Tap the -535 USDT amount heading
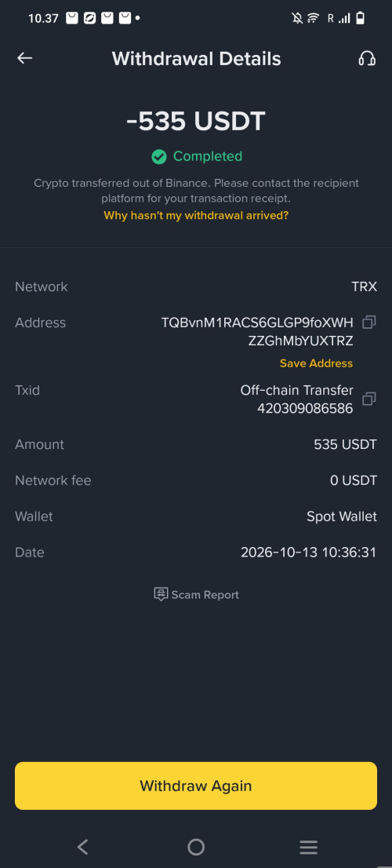 click(x=196, y=121)
